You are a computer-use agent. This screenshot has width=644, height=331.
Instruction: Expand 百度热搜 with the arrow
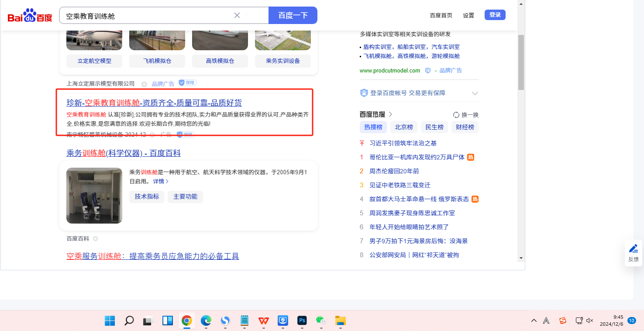[x=390, y=114]
